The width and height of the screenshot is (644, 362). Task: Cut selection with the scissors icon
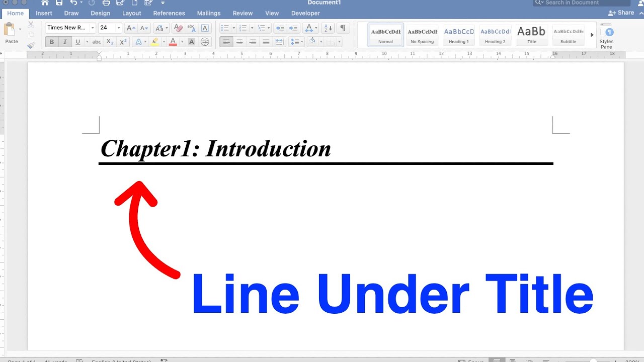(x=31, y=25)
